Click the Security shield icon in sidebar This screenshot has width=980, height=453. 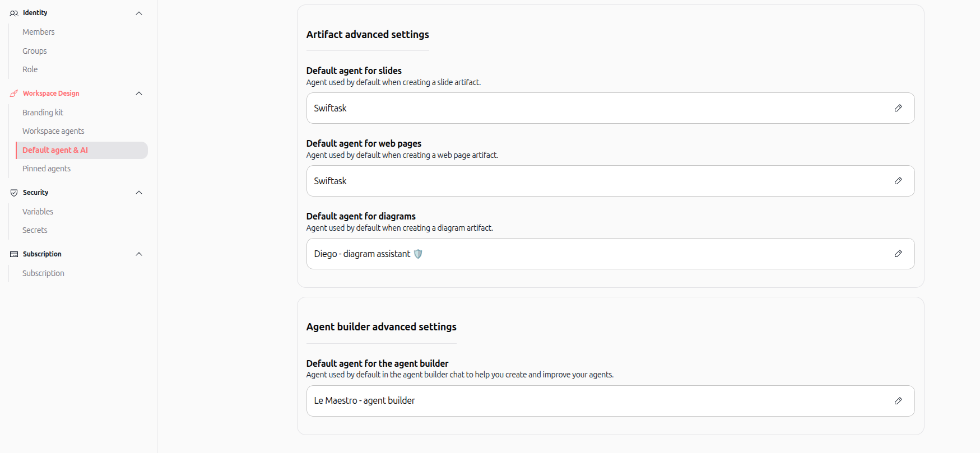(14, 193)
